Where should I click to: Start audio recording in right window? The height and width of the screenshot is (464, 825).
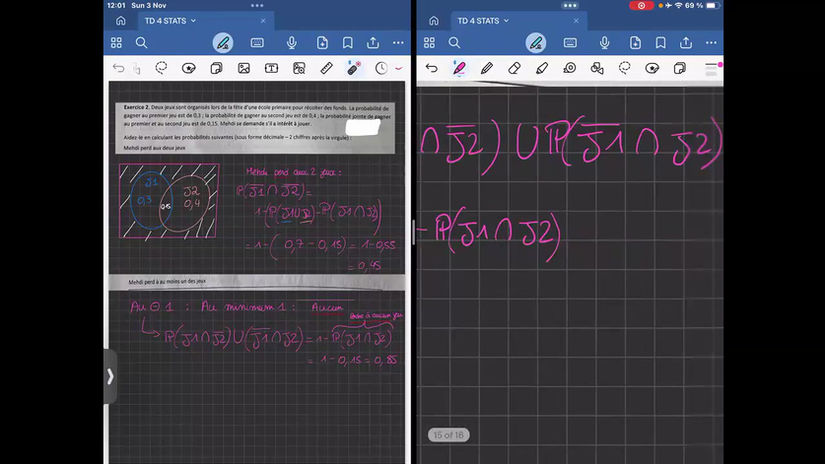tap(605, 43)
